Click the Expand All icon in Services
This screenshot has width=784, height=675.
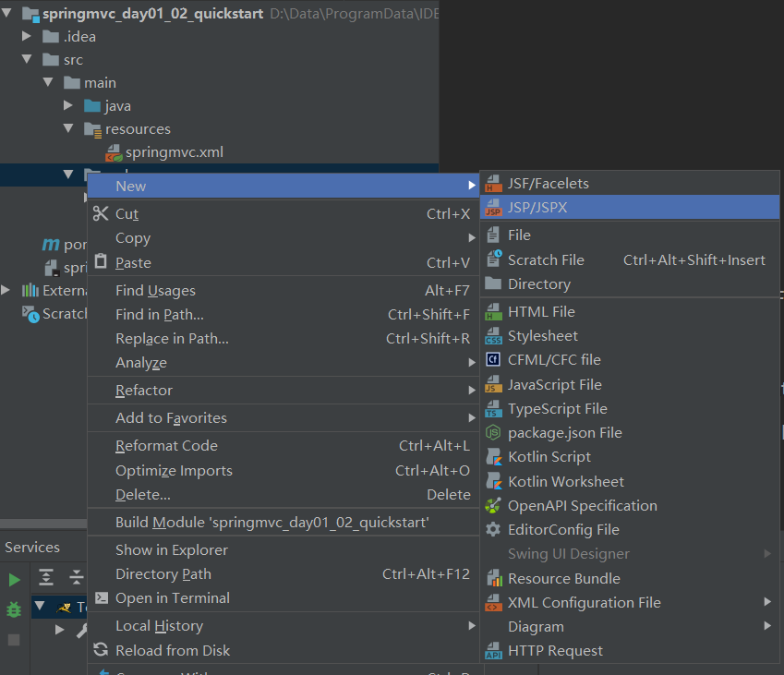(46, 577)
